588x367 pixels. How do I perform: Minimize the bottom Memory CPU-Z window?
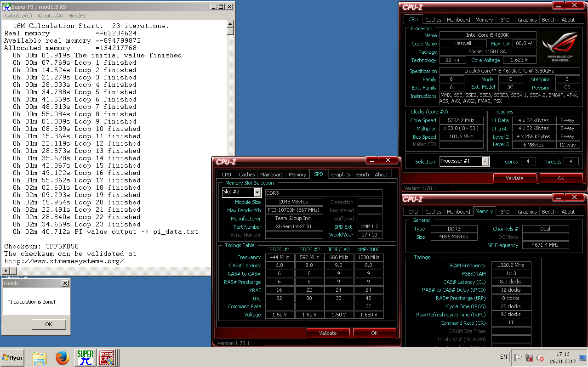[x=559, y=198]
